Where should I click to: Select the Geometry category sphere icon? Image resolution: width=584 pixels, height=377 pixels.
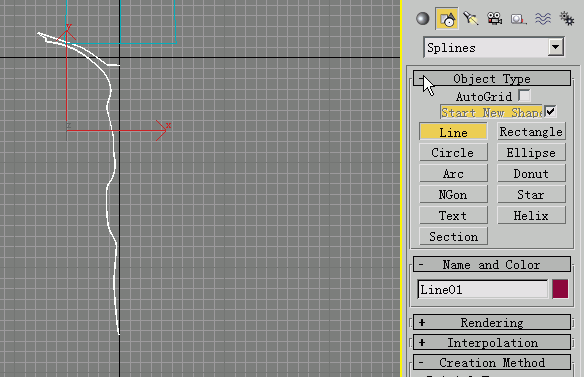pos(422,18)
